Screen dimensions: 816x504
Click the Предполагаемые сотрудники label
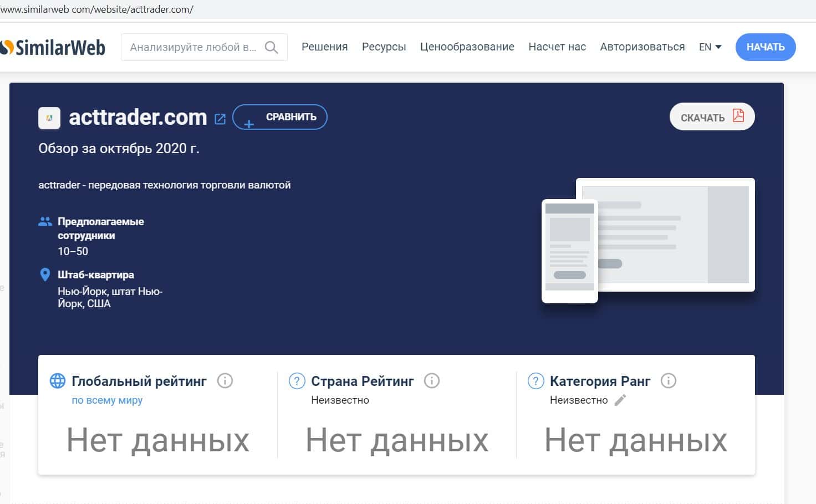pyautogui.click(x=101, y=228)
